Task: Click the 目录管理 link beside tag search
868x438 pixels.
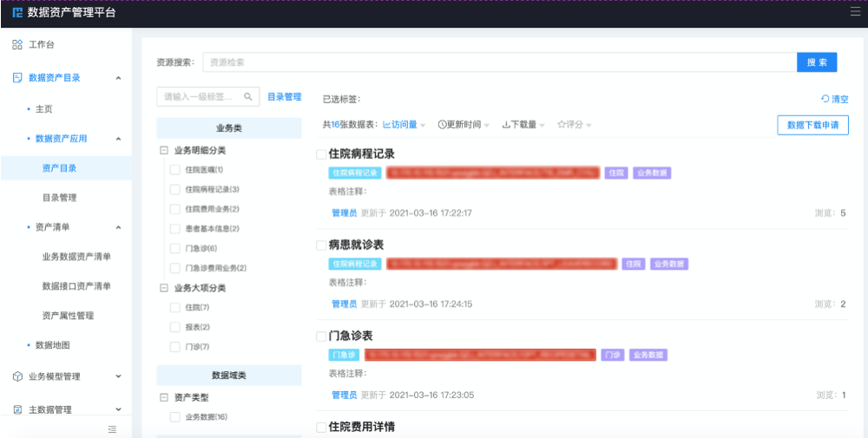Action: coord(285,97)
